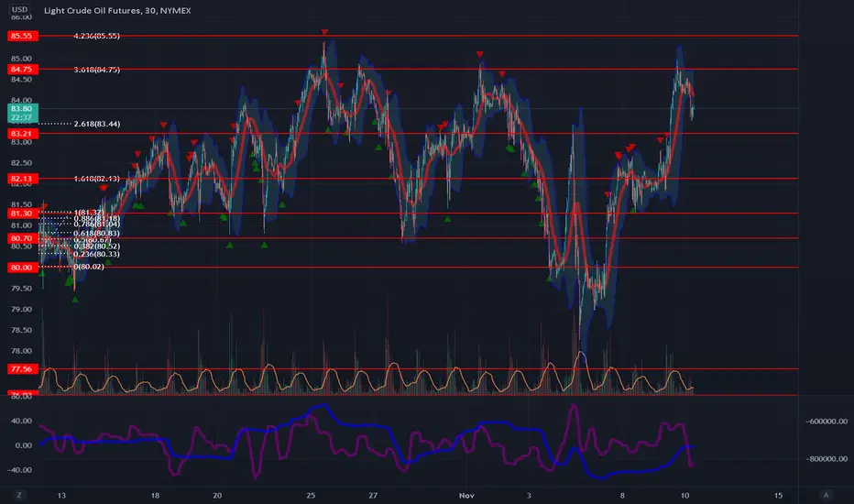Screen dimensions: 854x504
Task: Click the 79.50 price axis value
Action: (21, 289)
